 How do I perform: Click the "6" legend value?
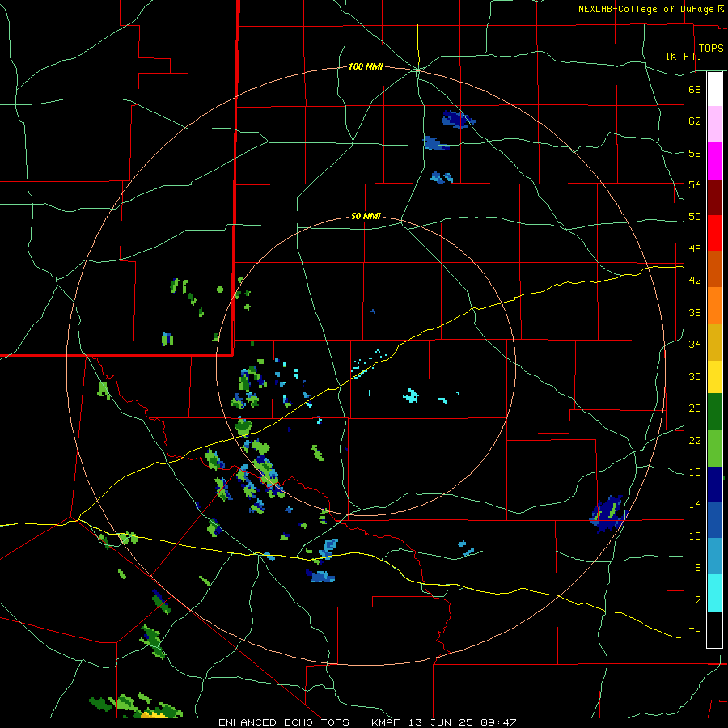coord(698,568)
